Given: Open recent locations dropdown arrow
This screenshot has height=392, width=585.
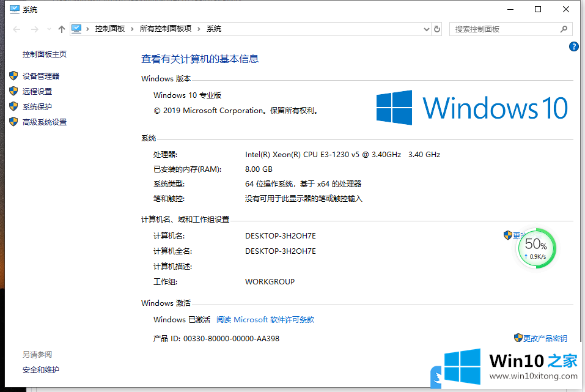Looking at the screenshot, I should coord(49,29).
